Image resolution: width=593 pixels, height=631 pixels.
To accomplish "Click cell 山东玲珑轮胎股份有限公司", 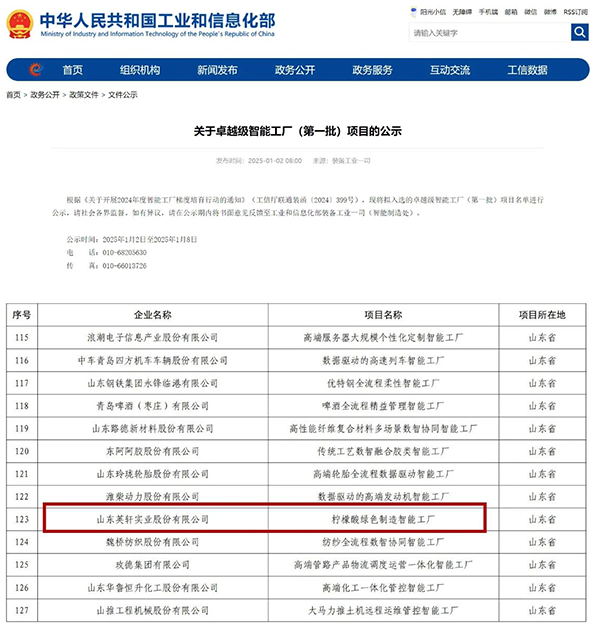I will point(153,474).
